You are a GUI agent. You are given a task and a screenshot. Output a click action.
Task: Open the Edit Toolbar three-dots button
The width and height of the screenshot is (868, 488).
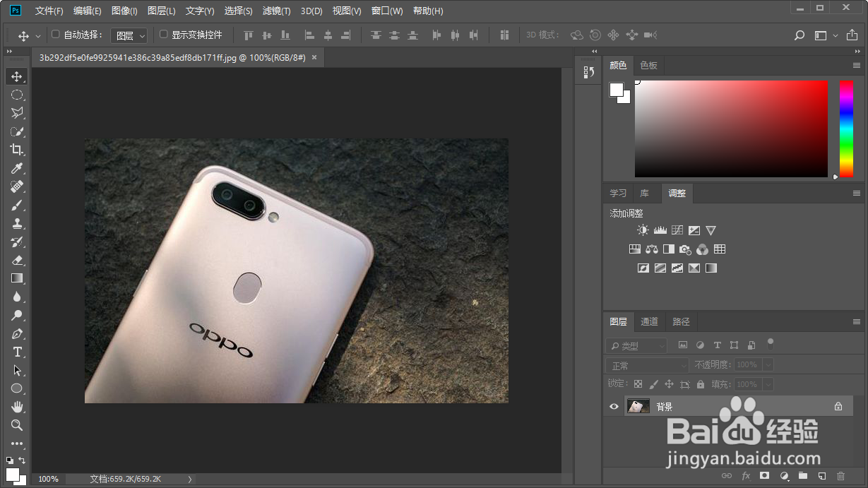(17, 444)
